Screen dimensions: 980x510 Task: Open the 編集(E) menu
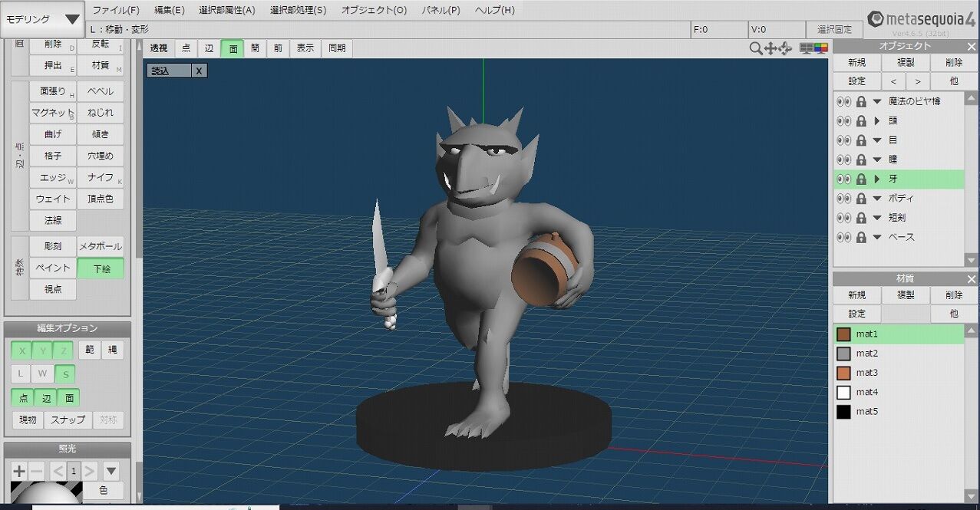click(169, 10)
